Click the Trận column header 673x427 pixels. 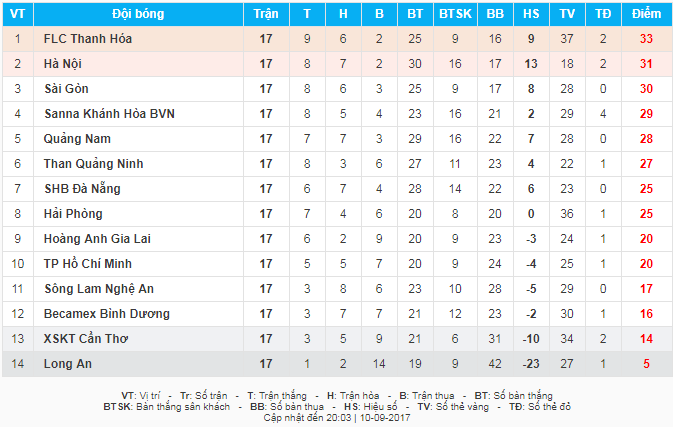point(266,13)
